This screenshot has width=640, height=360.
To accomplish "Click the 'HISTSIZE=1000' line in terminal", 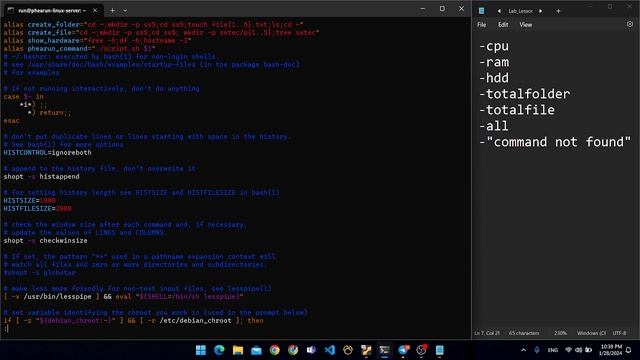I will (x=29, y=200).
